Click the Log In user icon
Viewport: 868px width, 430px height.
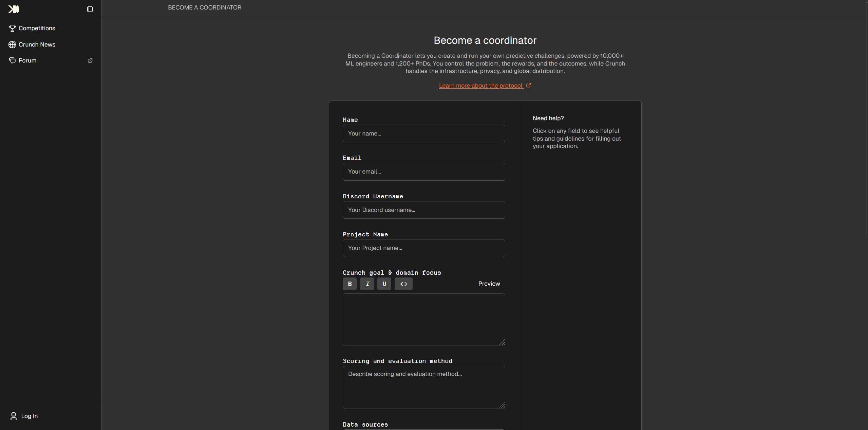14,416
